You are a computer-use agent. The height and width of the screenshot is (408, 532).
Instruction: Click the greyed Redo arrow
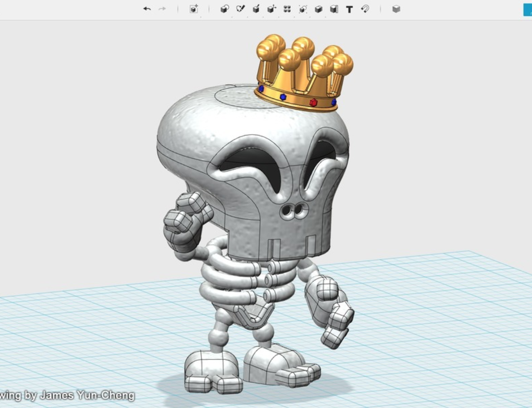tap(162, 9)
